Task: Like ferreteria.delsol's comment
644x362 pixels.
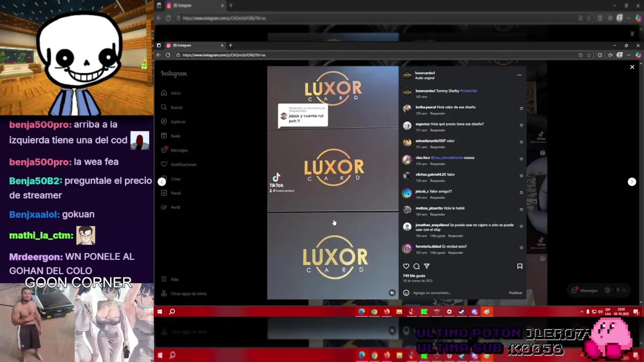Action: 521,248
